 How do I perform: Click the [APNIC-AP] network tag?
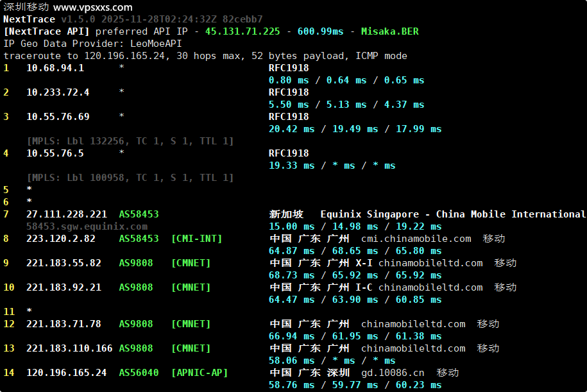pyautogui.click(x=199, y=373)
